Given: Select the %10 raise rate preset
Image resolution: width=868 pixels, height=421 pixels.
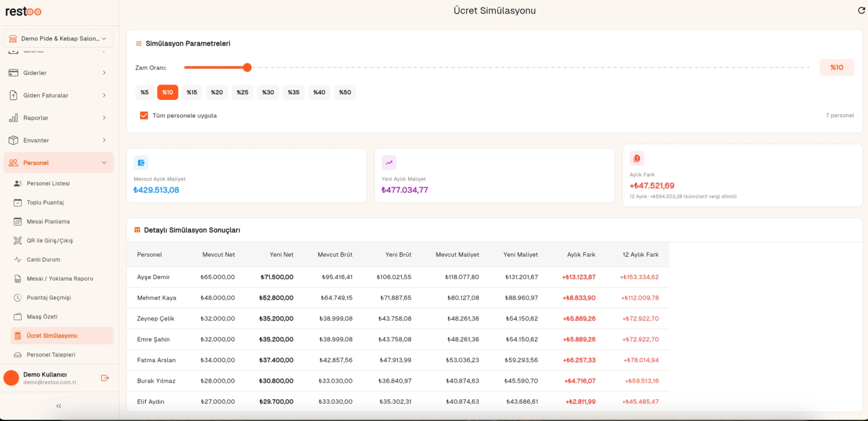Looking at the screenshot, I should pos(167,92).
